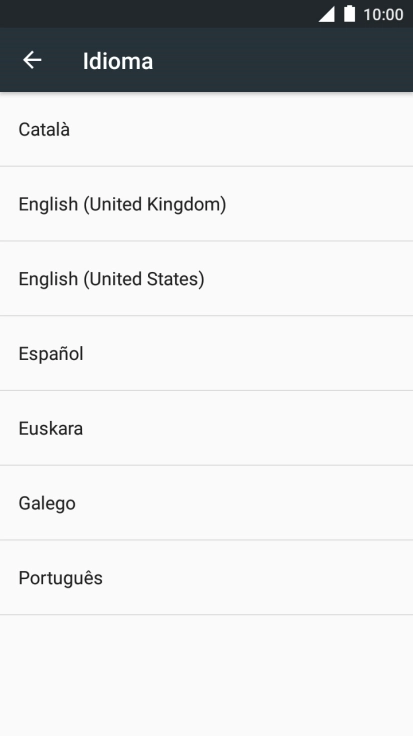
Task: Click the empty area below Português
Action: pyautogui.click(x=206, y=675)
